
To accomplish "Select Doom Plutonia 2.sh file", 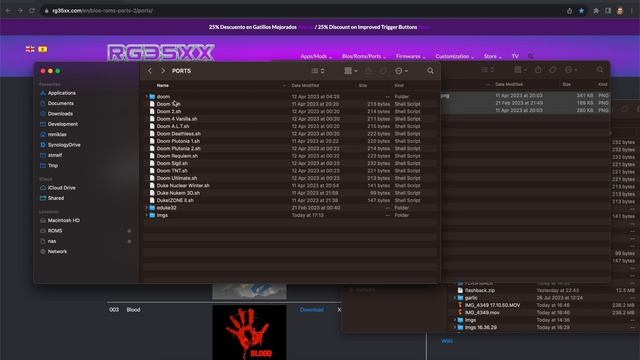I will [x=178, y=148].
